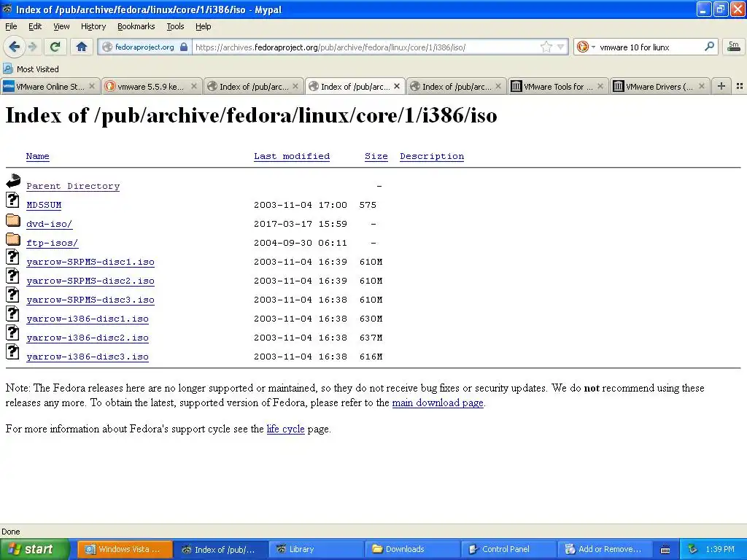Open the ftp-isos/ folder
Image resolution: width=747 pixels, height=560 pixels.
pyautogui.click(x=52, y=243)
